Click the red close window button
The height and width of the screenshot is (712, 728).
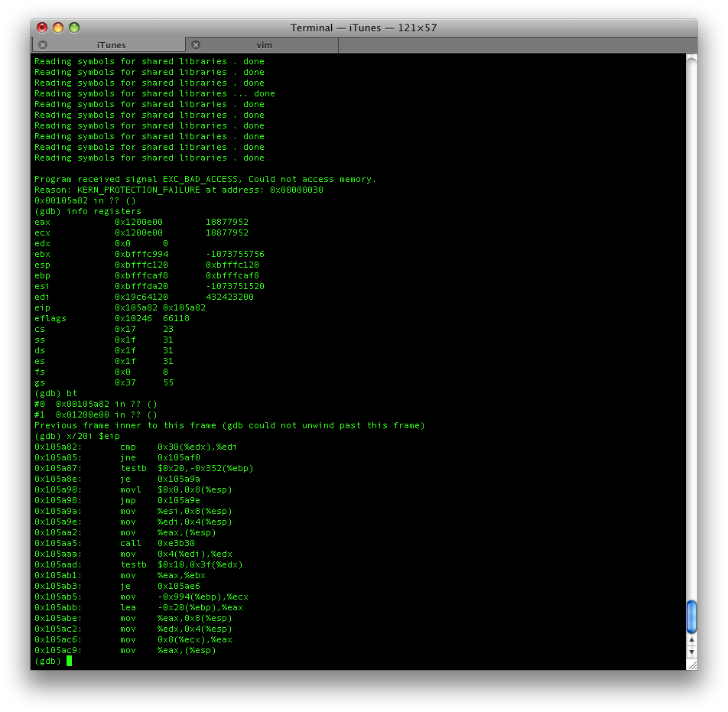click(42, 28)
